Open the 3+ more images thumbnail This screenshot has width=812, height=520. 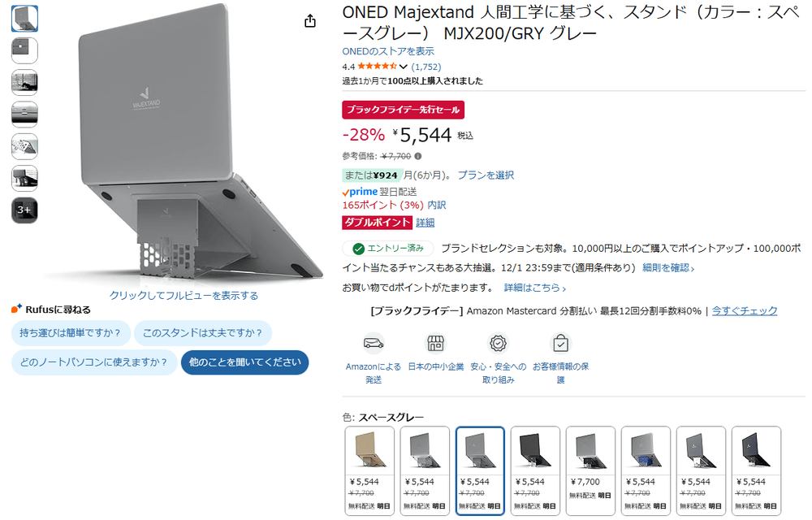click(24, 210)
